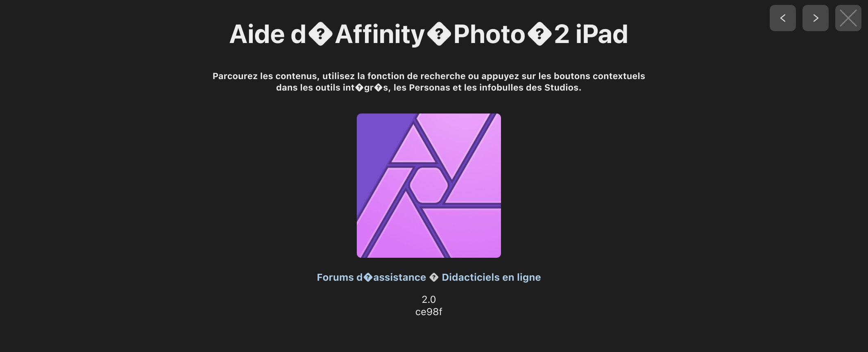868x352 pixels.
Task: Close the help window with the X
Action: tap(848, 18)
